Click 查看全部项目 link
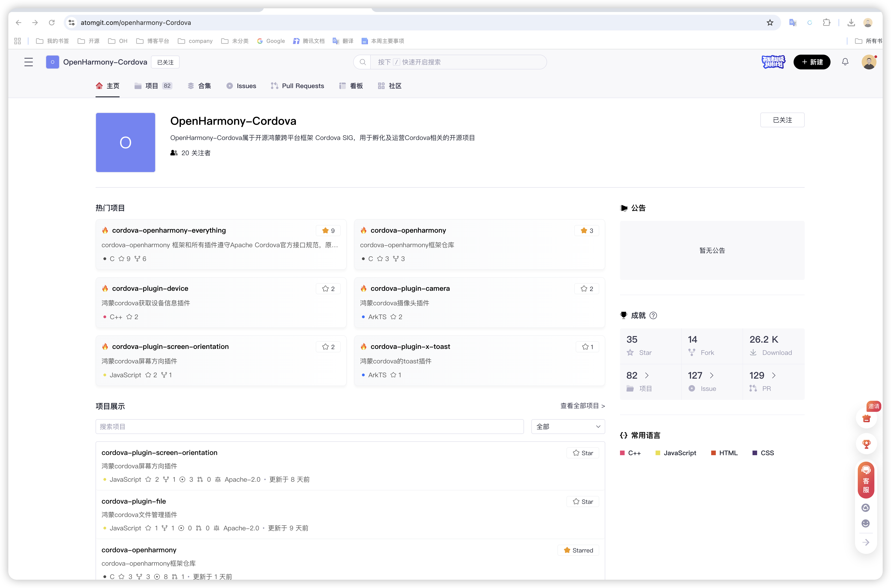This screenshot has width=891, height=588. (582, 406)
